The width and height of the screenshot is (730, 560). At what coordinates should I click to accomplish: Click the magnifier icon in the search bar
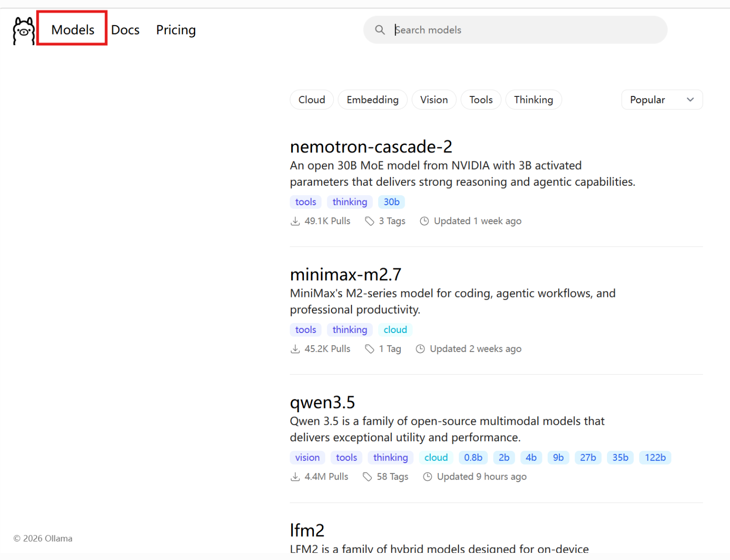tap(380, 30)
